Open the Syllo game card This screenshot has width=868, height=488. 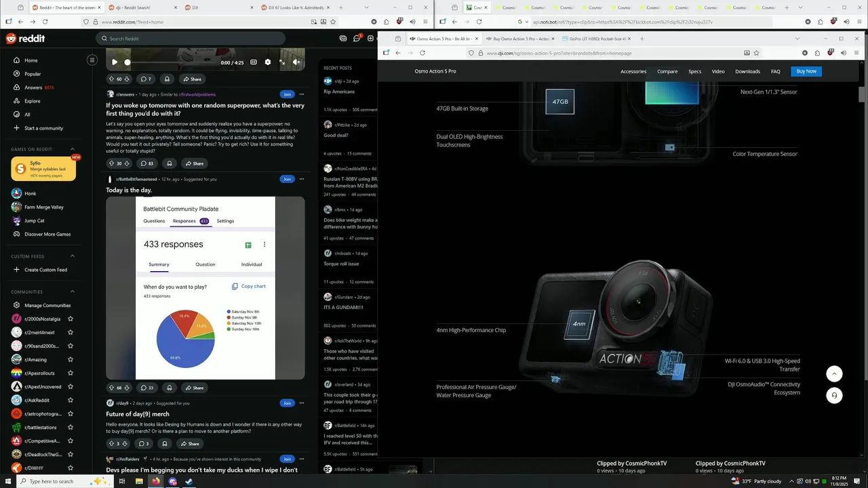pos(43,169)
